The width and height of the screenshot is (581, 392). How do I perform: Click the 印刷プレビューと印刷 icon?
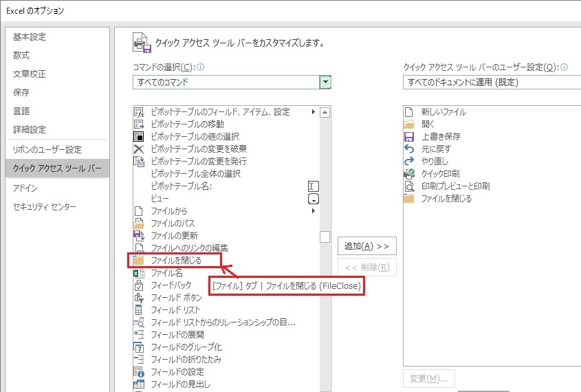[409, 186]
